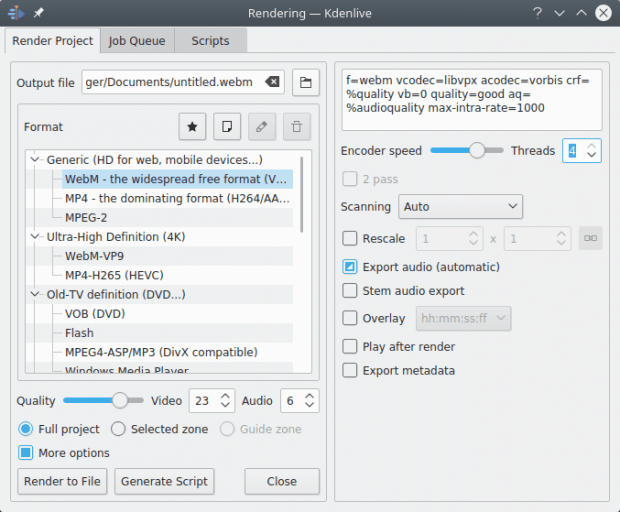Click the Render to File button

click(x=62, y=481)
